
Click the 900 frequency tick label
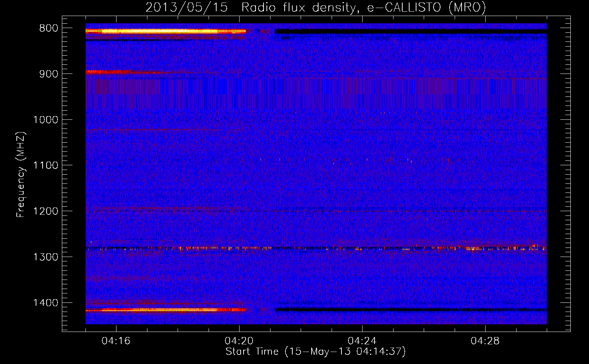49,74
